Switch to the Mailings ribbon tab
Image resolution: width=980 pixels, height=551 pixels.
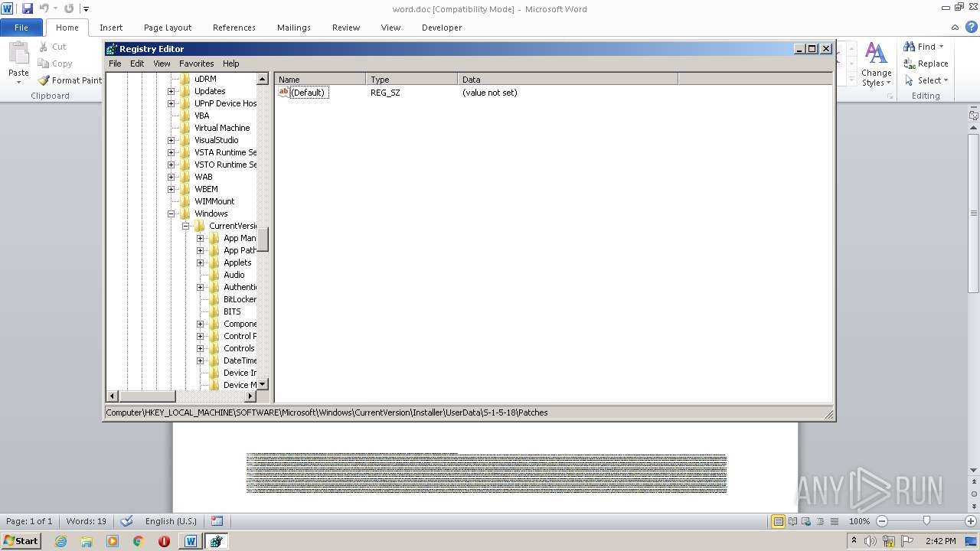coord(294,28)
